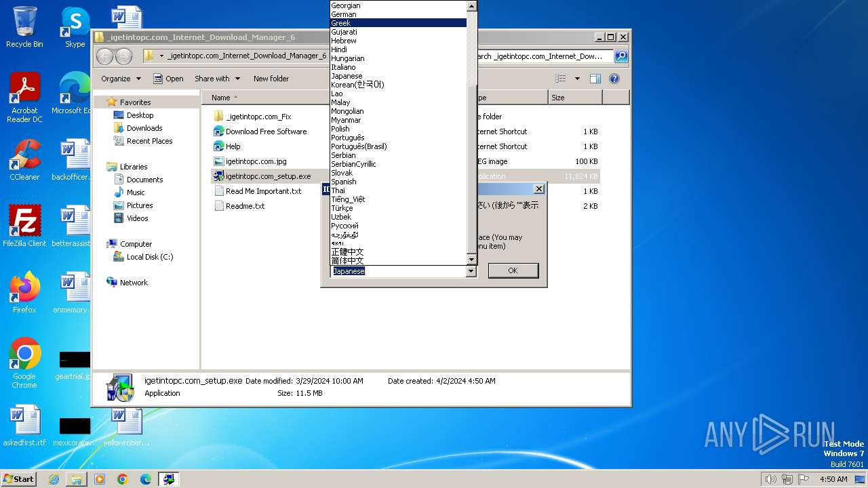Image resolution: width=868 pixels, height=488 pixels.
Task: Select Greek in the language list
Action: (398, 23)
